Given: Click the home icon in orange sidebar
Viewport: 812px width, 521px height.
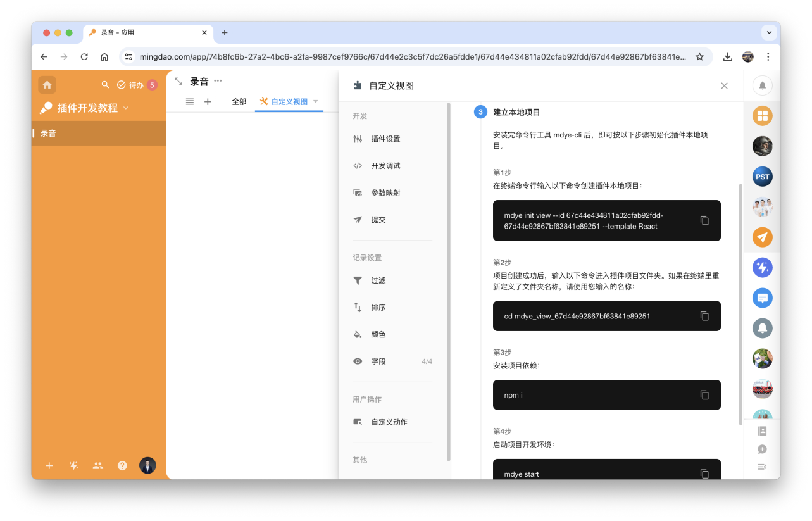Looking at the screenshot, I should pos(47,85).
